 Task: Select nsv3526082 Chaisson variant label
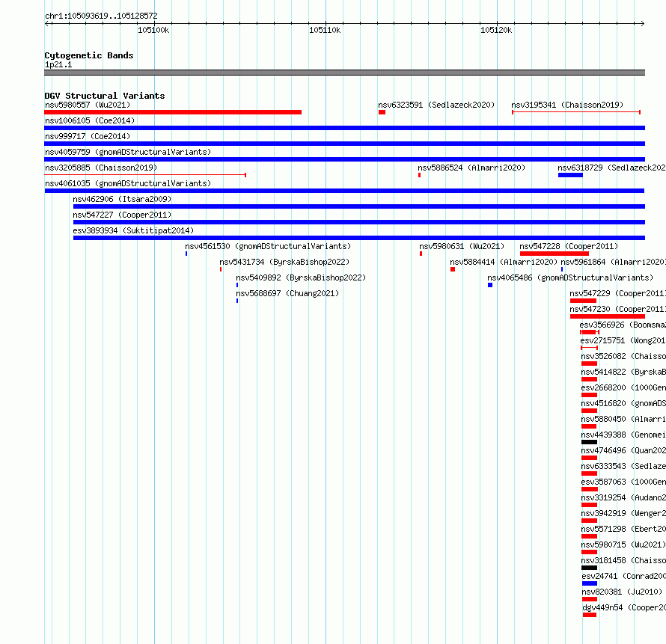[623, 356]
